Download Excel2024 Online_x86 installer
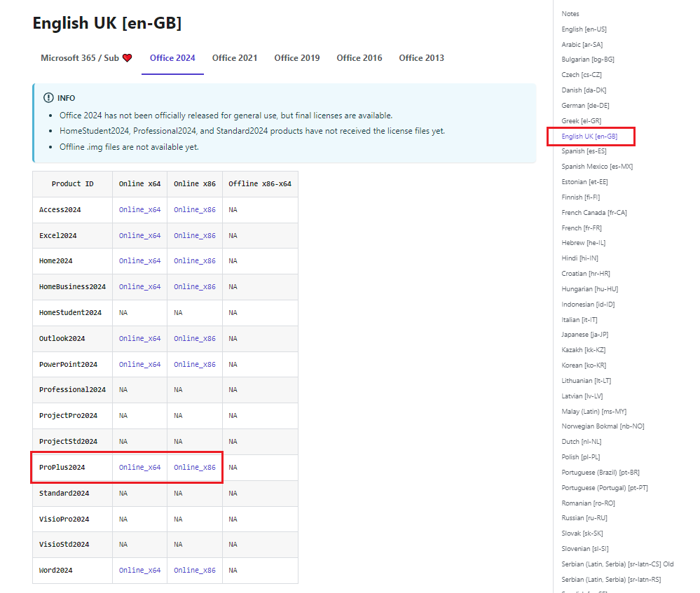The height and width of the screenshot is (593, 700). pos(195,236)
